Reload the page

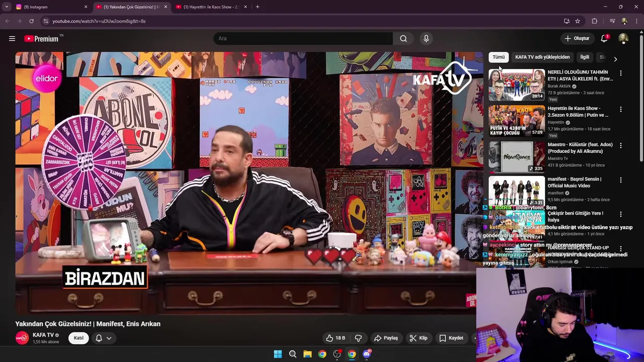(x=31, y=21)
